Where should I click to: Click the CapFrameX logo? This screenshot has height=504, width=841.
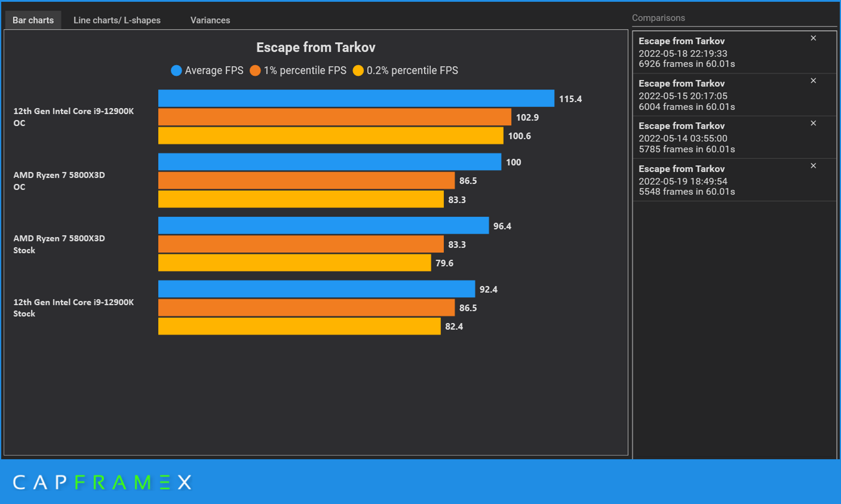102,482
